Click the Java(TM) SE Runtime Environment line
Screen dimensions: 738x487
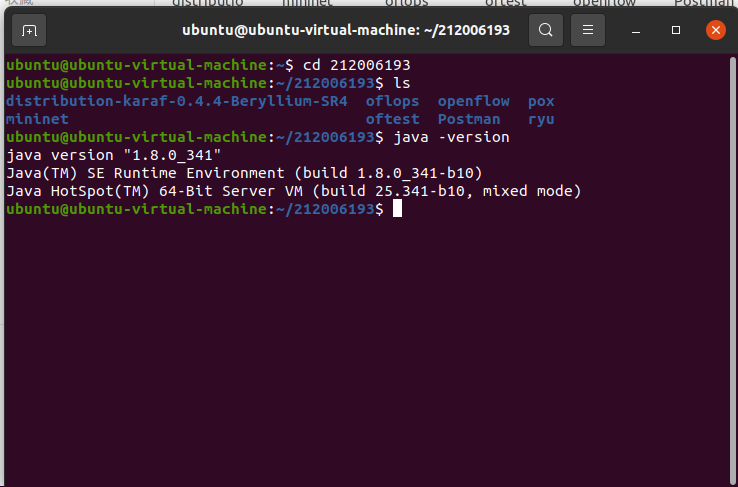pyautogui.click(x=244, y=173)
